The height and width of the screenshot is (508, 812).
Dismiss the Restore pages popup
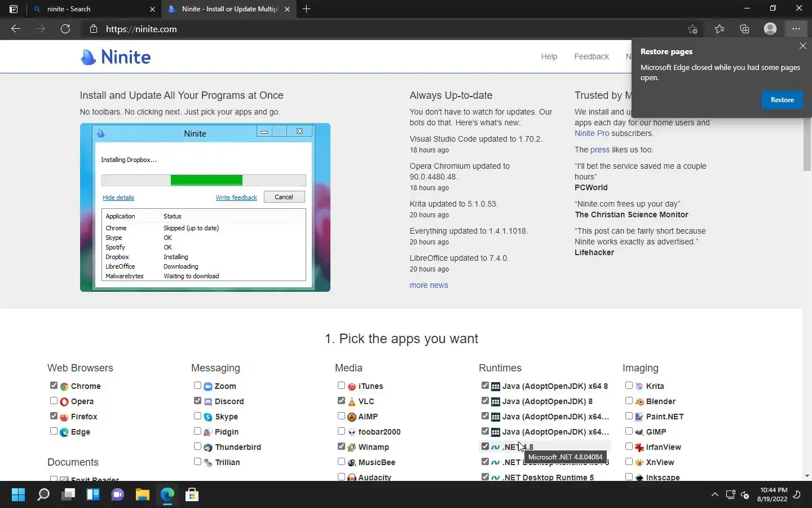803,46
